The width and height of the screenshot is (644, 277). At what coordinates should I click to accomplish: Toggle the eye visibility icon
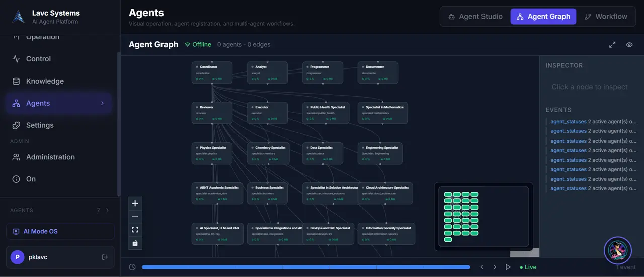(629, 45)
